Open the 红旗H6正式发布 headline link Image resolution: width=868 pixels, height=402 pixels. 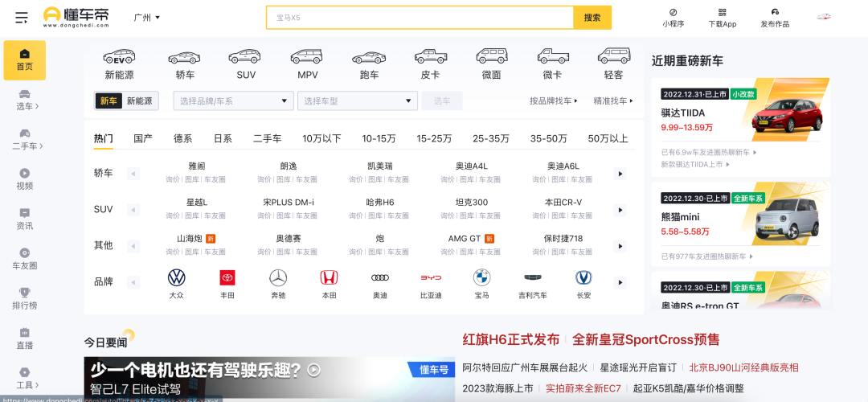pos(510,339)
